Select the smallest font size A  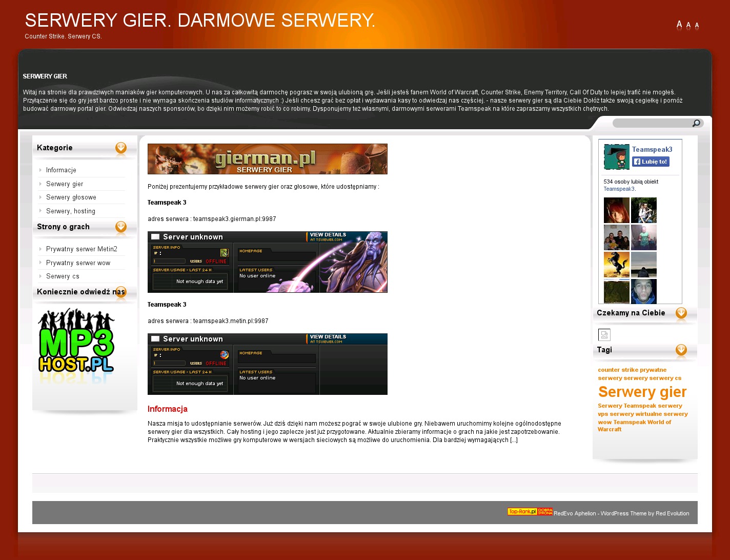pyautogui.click(x=697, y=25)
